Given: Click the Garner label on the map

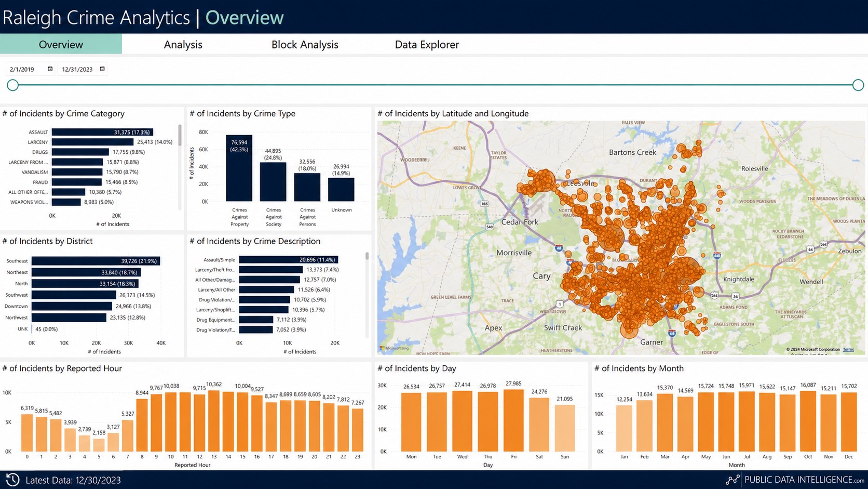Looking at the screenshot, I should (x=652, y=342).
